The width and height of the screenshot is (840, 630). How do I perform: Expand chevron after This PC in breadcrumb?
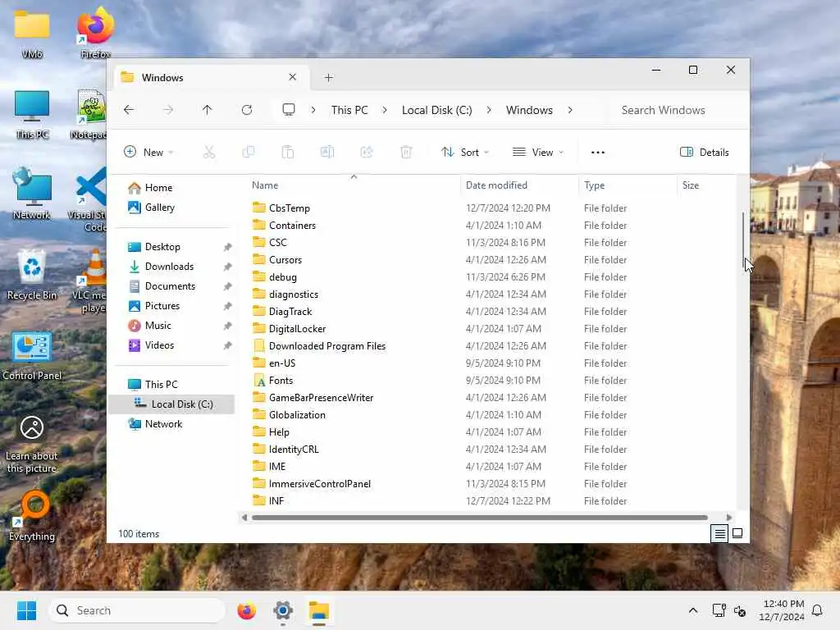385,110
